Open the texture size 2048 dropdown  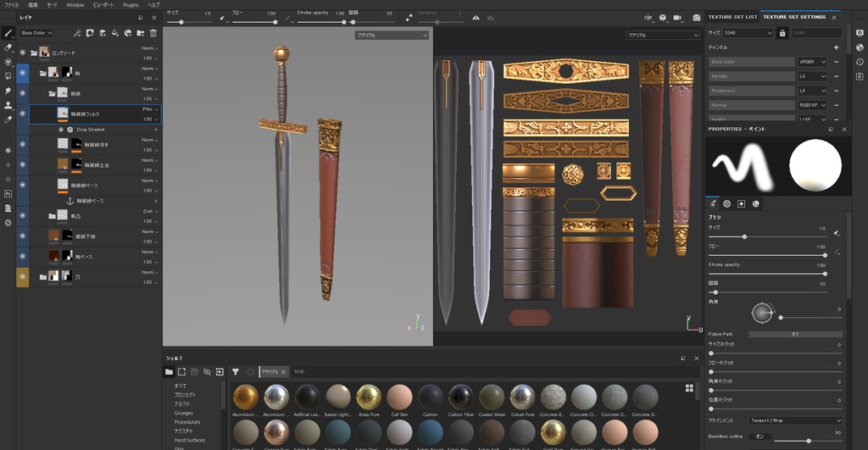[x=748, y=33]
